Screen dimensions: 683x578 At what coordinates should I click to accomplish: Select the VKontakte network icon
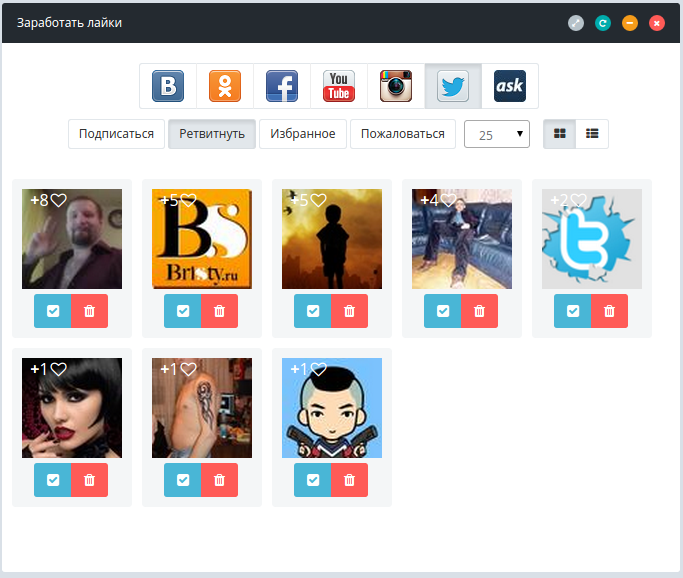[x=168, y=86]
